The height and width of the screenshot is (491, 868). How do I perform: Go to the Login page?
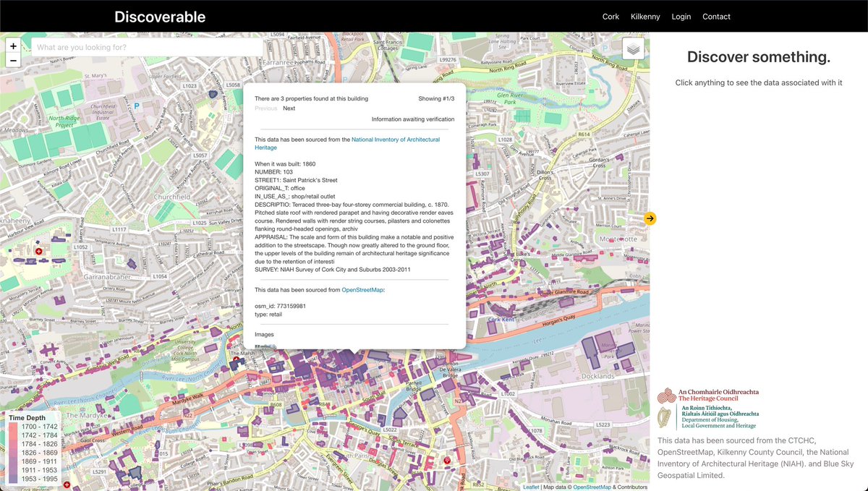pos(681,17)
